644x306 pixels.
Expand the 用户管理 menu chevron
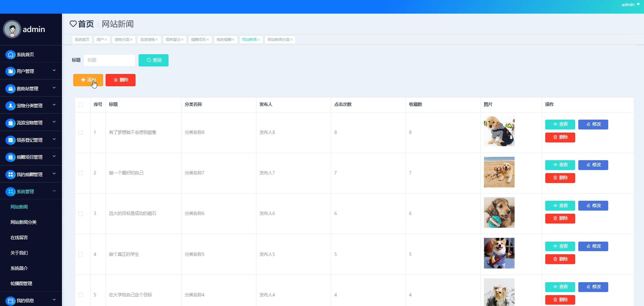coord(54,71)
